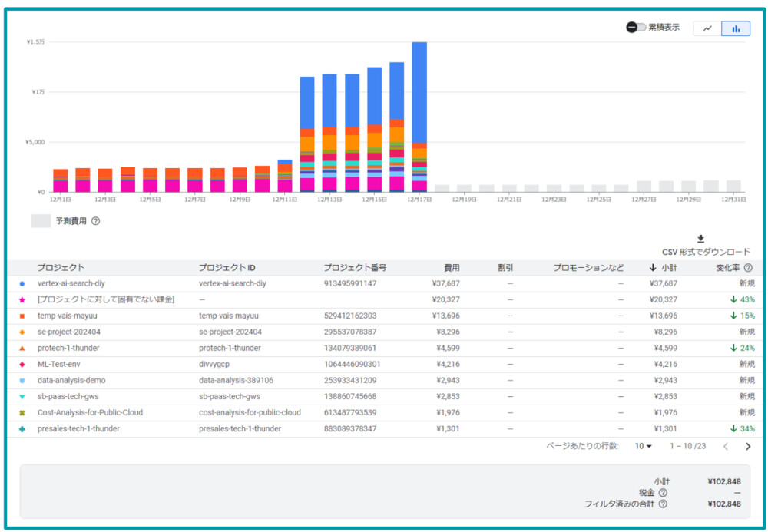Screen dimensions: 768x532
Task: Switch to line chart view
Action: [x=707, y=28]
